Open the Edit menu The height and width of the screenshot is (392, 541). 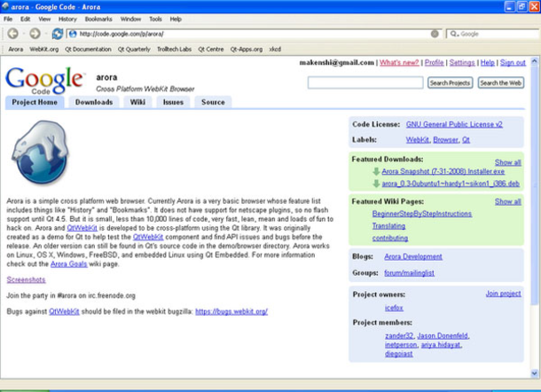pos(25,19)
